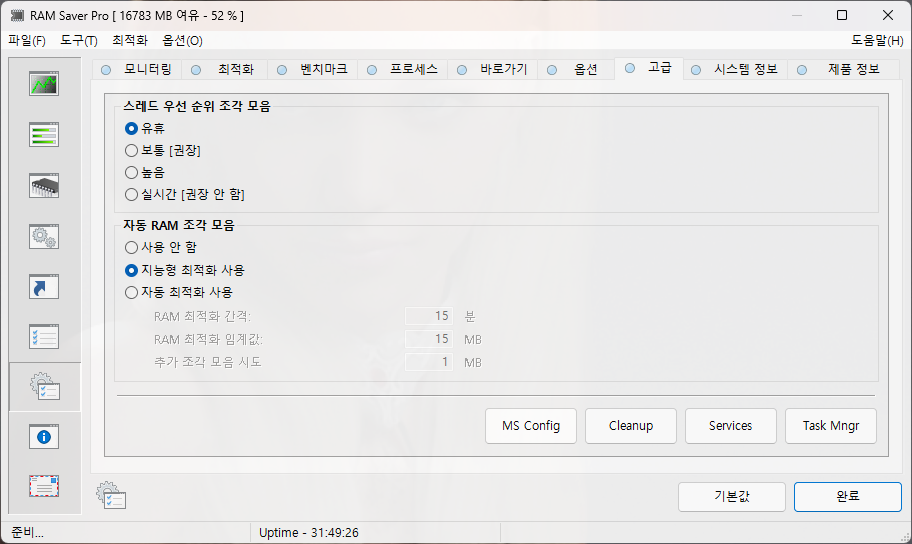
Task: Switch to the 벤치마크 tab
Action: pos(312,69)
